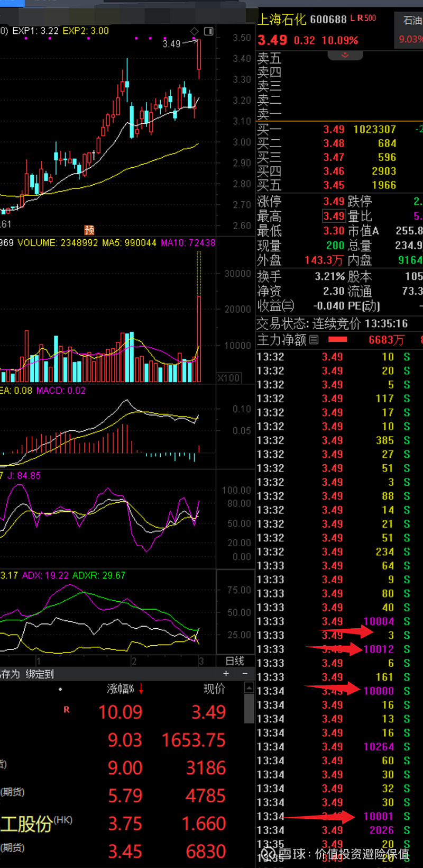423x868 pixels.
Task: Click the MACD 0.02 indicator label
Action: [61, 391]
